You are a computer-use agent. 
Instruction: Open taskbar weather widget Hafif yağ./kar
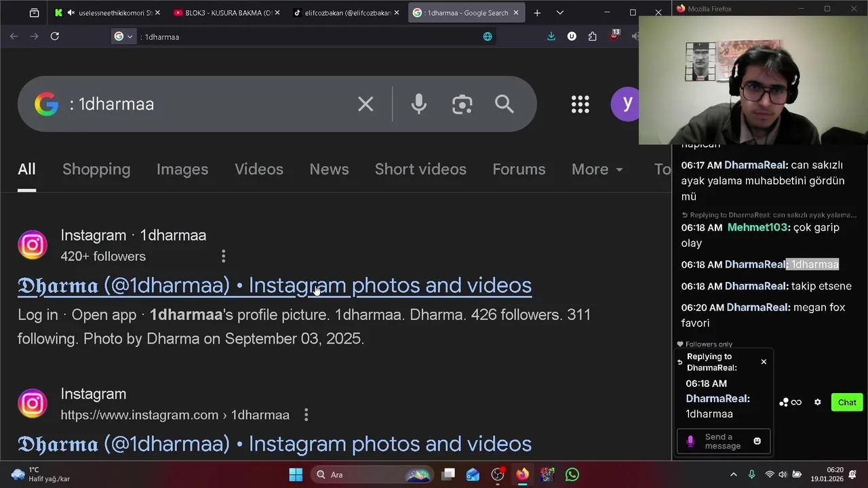point(41,474)
